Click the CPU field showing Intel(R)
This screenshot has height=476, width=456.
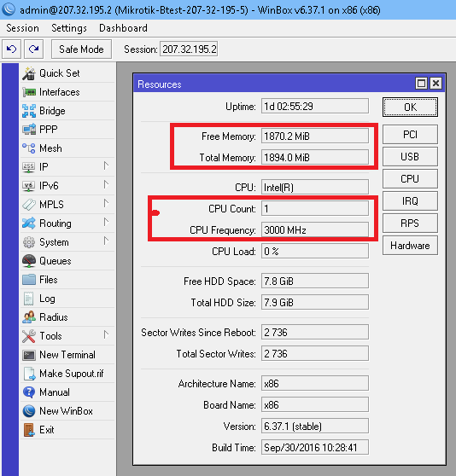(x=315, y=188)
